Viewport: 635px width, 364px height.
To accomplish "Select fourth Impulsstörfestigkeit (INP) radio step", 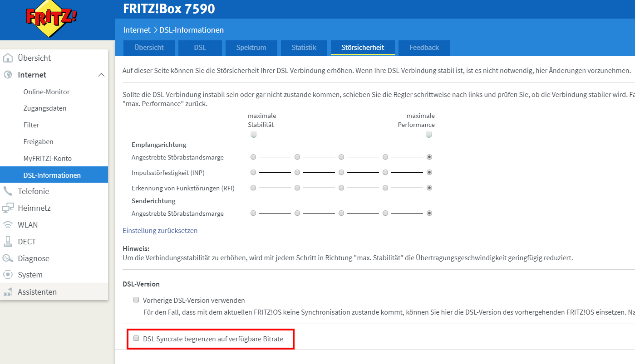I will [x=385, y=172].
